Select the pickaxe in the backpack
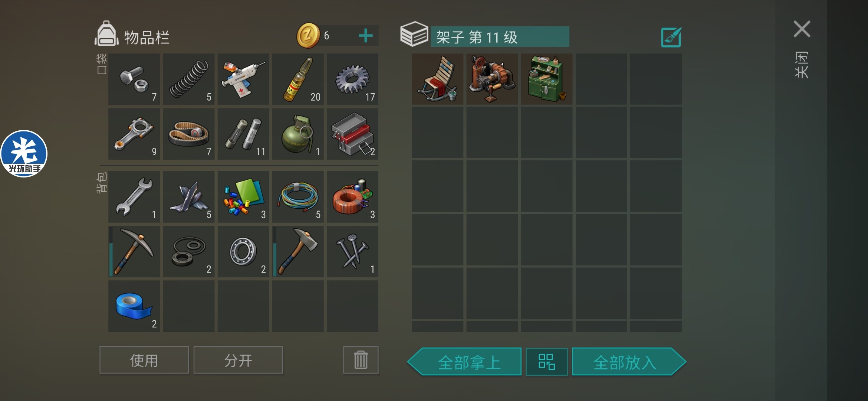This screenshot has height=401, width=868. (134, 251)
